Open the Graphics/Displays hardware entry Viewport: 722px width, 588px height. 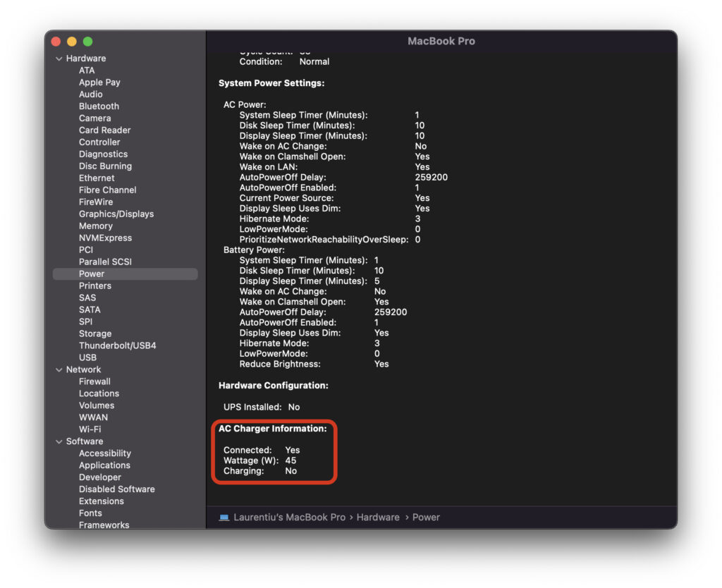point(116,214)
